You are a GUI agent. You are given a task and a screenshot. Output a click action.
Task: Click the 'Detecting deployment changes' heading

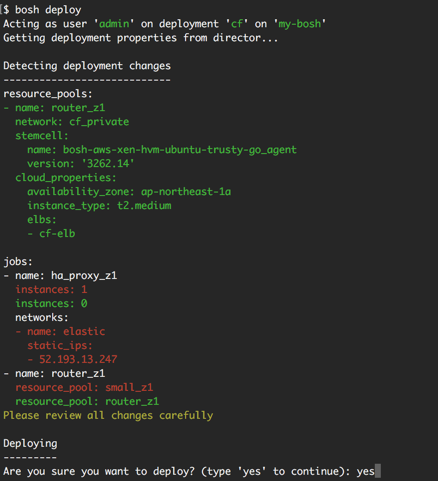pyautogui.click(x=87, y=66)
